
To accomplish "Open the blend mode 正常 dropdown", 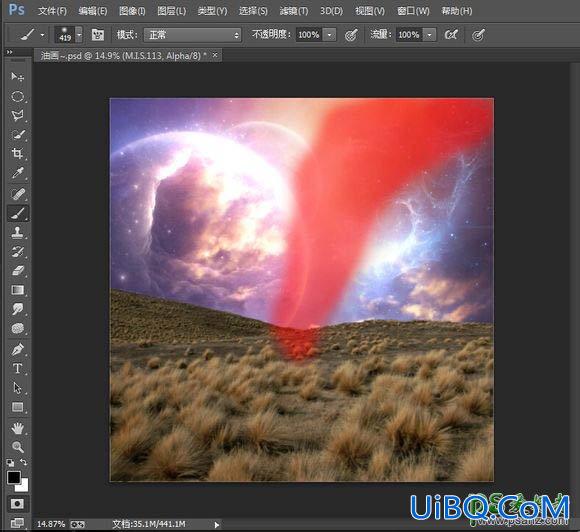I will pos(193,35).
